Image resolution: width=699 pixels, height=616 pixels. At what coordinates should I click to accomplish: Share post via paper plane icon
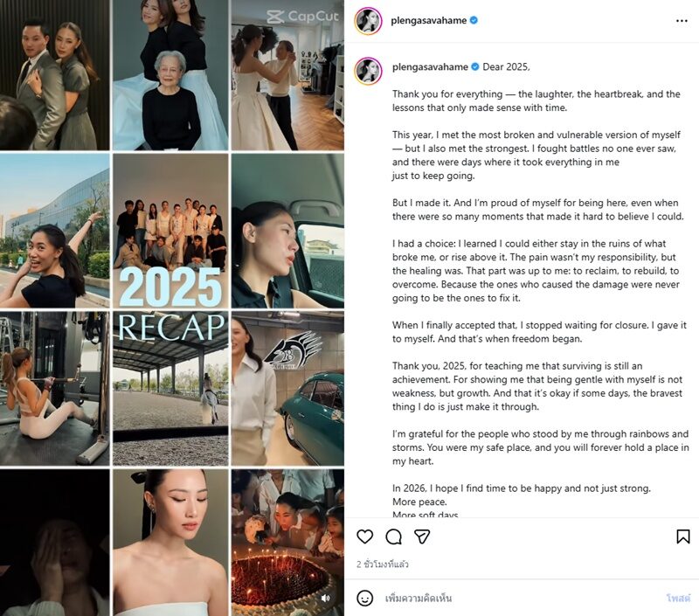click(x=422, y=536)
